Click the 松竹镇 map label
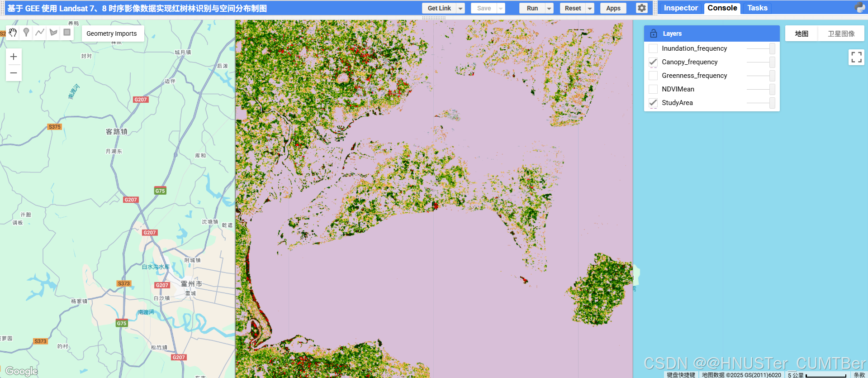This screenshot has height=378, width=868. (x=159, y=347)
